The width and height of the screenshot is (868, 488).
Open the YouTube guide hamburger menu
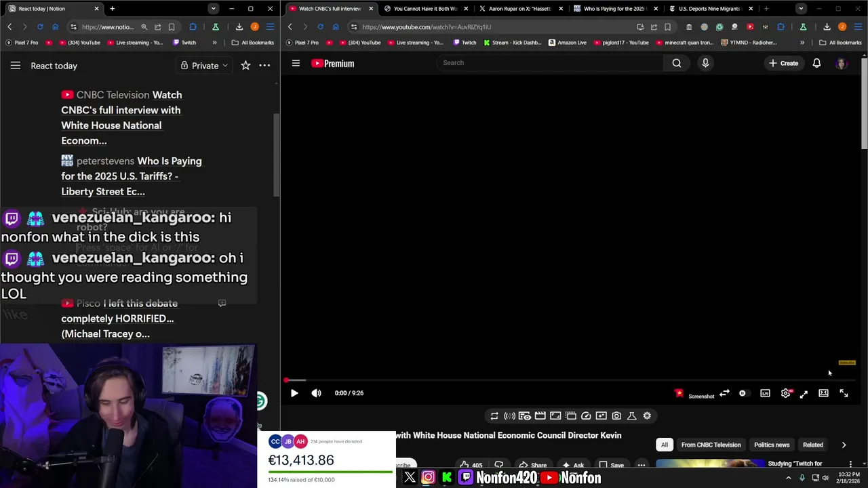[x=296, y=63]
